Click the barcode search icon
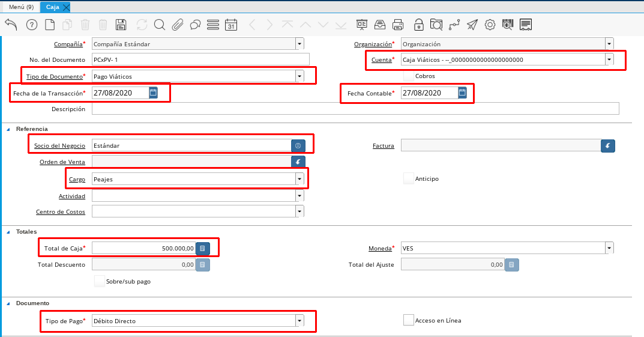This screenshot has width=644, height=337. pos(508,25)
